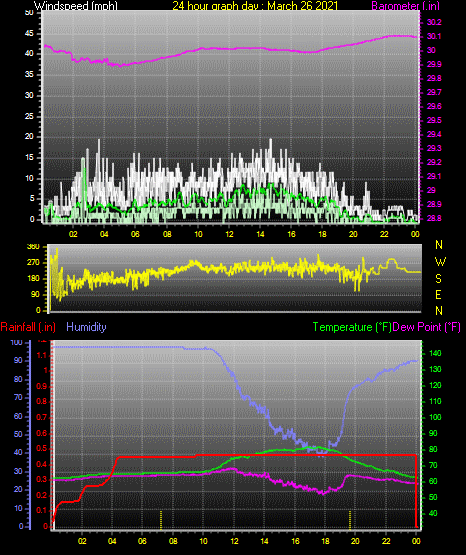
Task: Click the 22 hour tick under rainfall chart
Action: [x=386, y=541]
